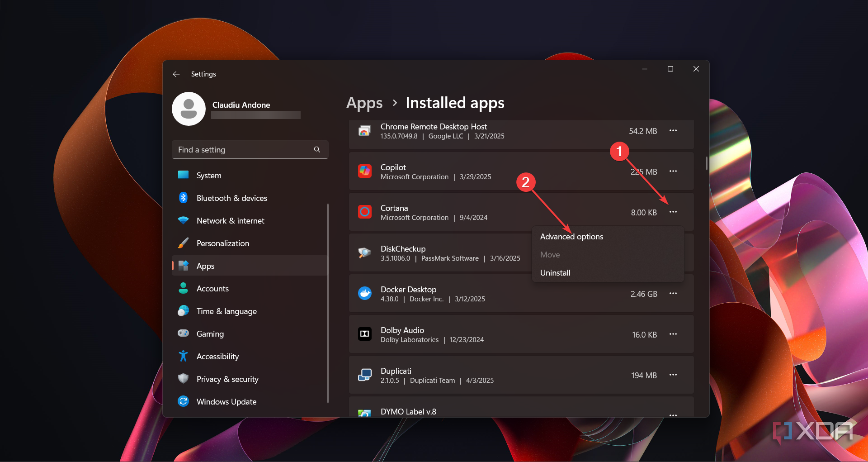The image size is (868, 462).
Task: Open Network & internet settings
Action: tap(250, 221)
